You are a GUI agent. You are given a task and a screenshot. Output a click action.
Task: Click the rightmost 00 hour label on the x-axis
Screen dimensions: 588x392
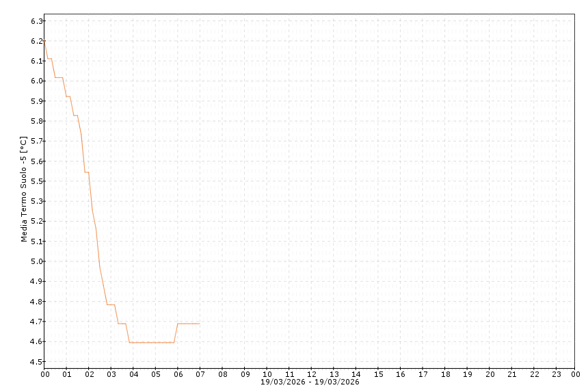coord(575,374)
